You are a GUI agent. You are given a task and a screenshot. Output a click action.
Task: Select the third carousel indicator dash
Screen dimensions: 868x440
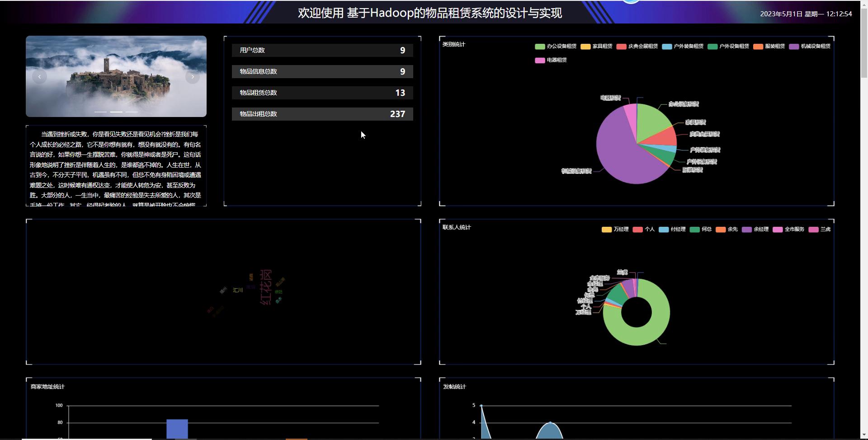[132, 112]
